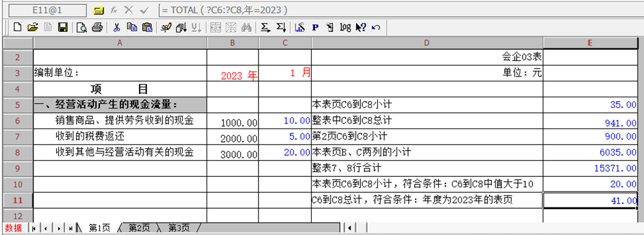Click the stacked pages down-arrow icon
This screenshot has height=235, width=644.
[181, 28]
